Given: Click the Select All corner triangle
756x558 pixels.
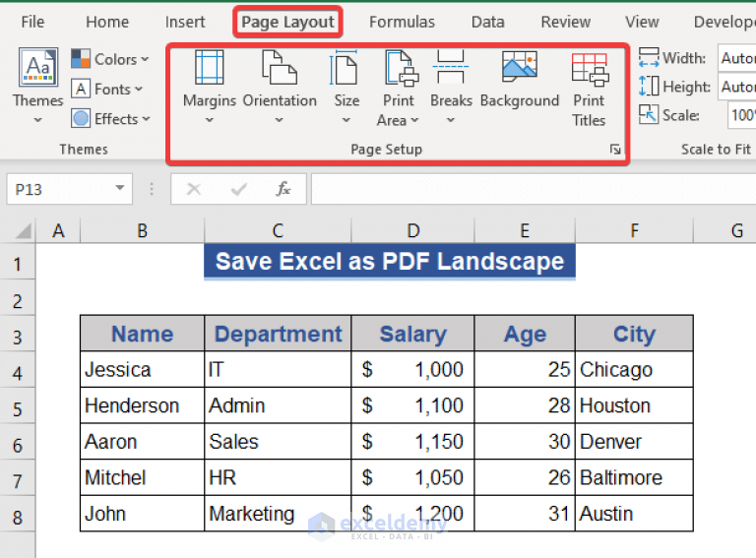Looking at the screenshot, I should tap(24, 231).
